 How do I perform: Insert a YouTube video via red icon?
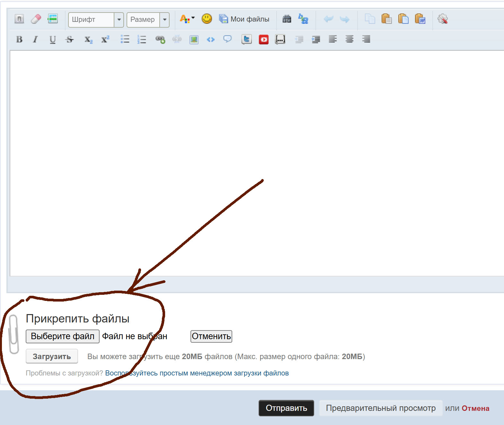click(x=263, y=40)
